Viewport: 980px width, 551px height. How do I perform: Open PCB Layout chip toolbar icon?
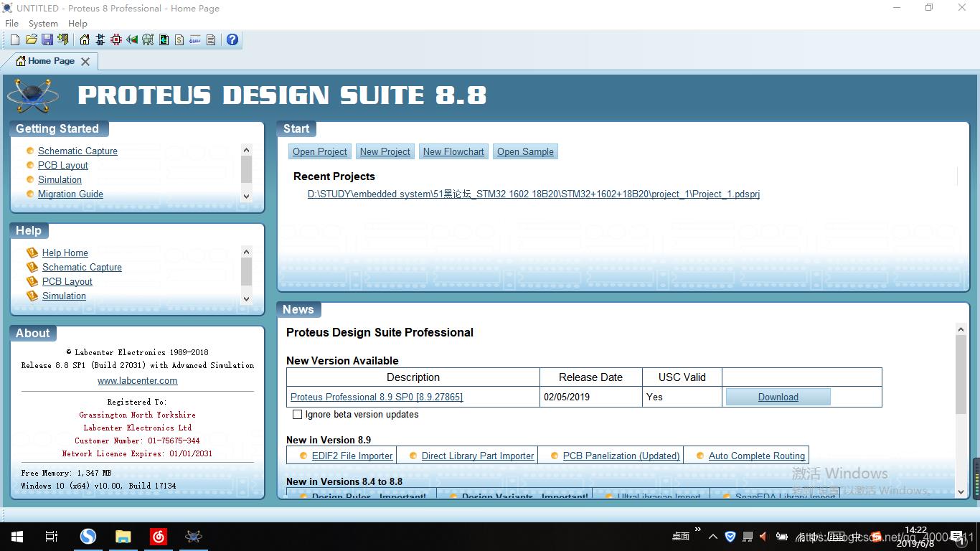(x=116, y=39)
